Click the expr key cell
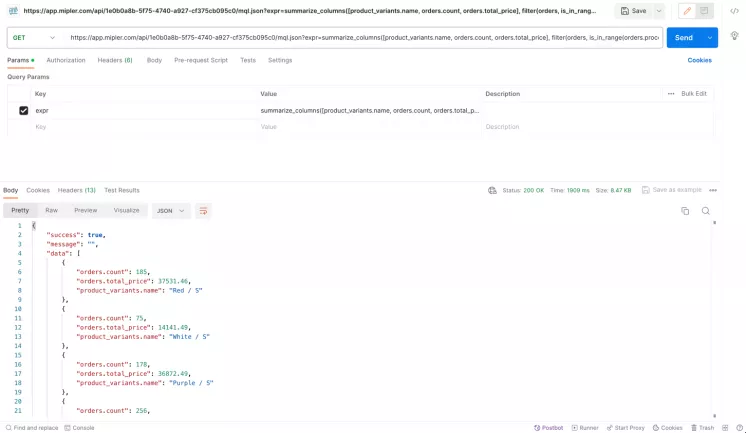The image size is (746, 433). pos(145,110)
